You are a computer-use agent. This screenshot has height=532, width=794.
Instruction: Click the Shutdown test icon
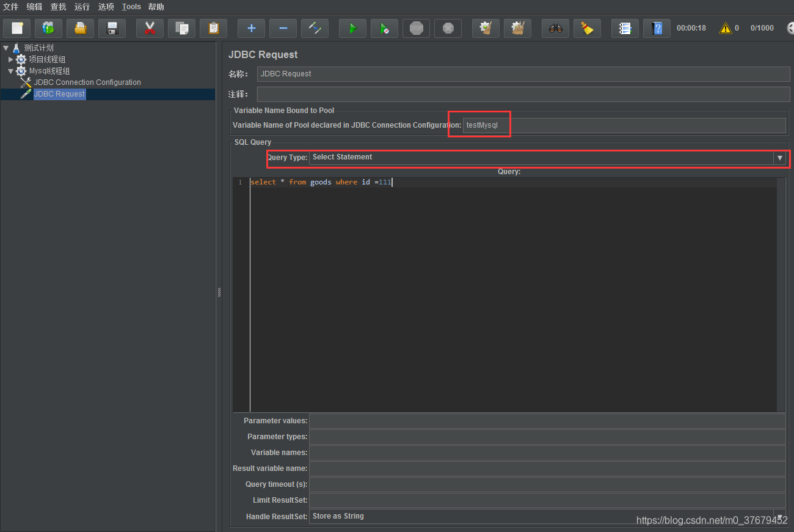tap(448, 28)
